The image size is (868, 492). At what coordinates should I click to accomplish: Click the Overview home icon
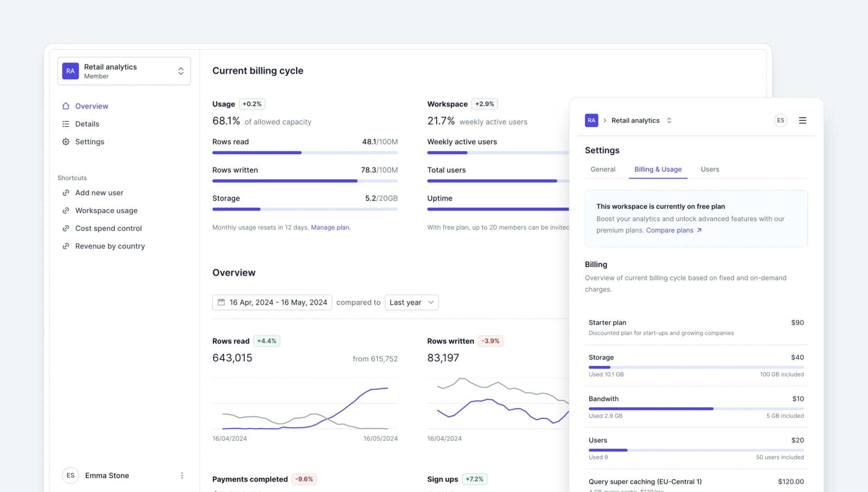pyautogui.click(x=66, y=106)
